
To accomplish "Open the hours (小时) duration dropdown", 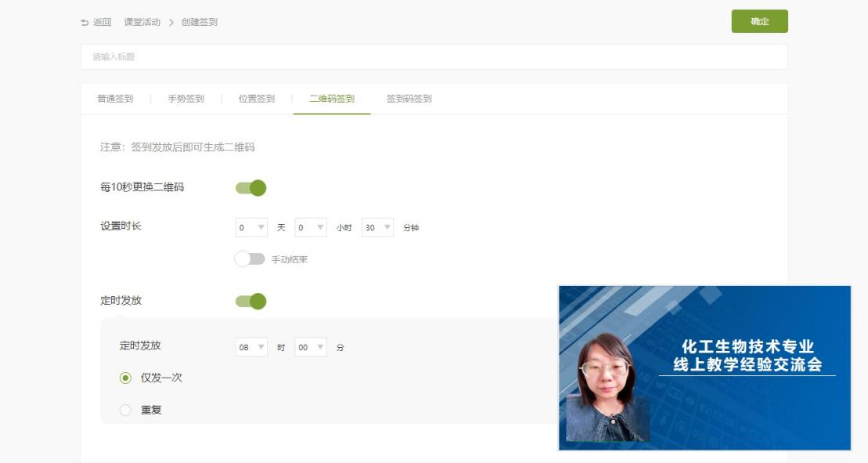I will click(311, 227).
